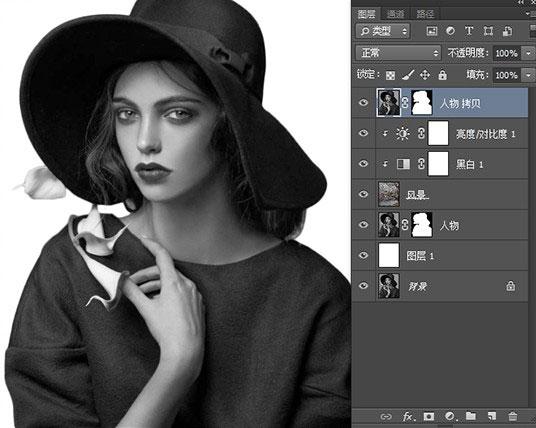Hide the 人物 拷贝 layer

tap(363, 102)
